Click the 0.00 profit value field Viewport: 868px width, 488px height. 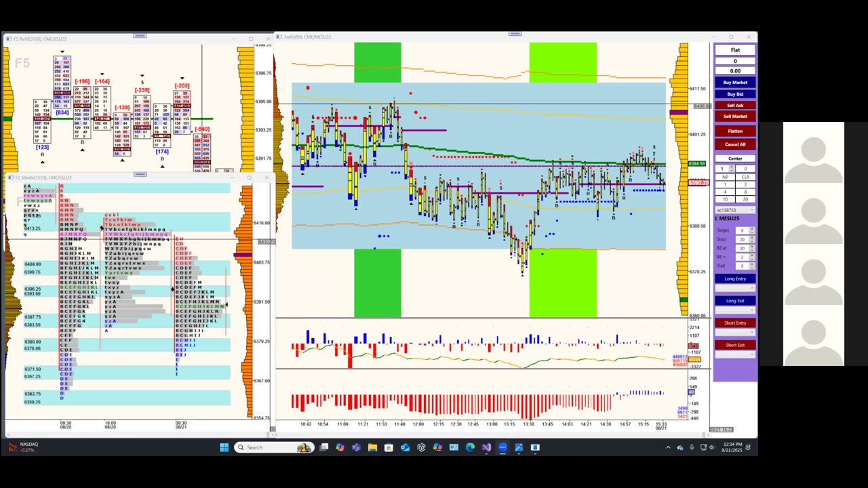[x=735, y=70]
